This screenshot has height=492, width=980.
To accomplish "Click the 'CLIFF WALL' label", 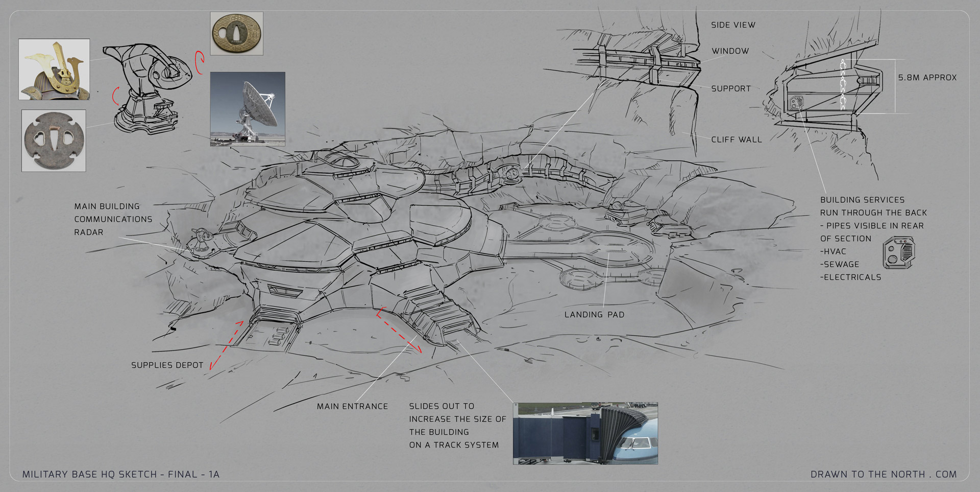I will pyautogui.click(x=737, y=139).
